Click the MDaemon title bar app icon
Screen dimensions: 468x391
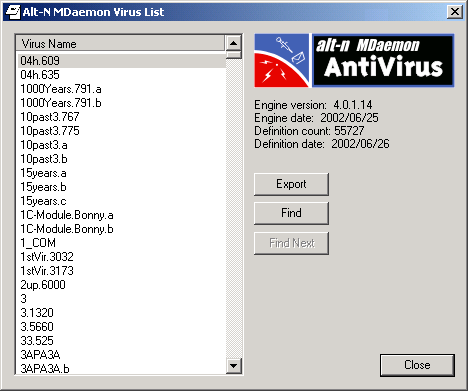click(13, 12)
